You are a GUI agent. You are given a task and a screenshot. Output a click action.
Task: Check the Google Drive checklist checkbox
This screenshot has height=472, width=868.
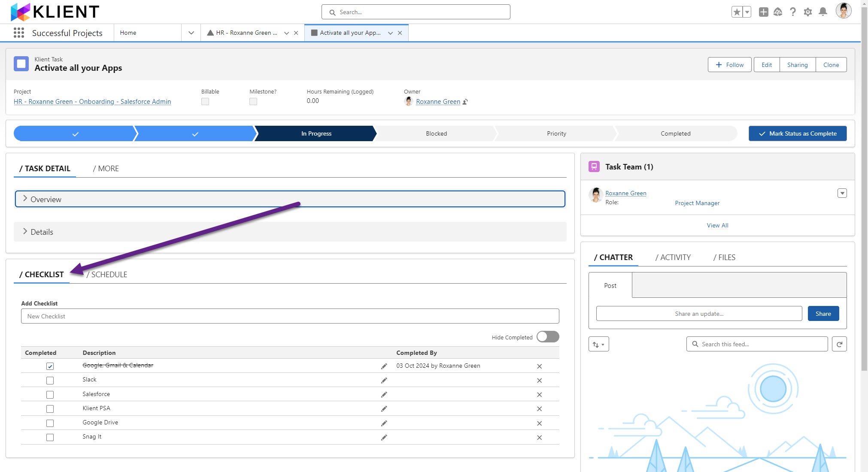(50, 423)
